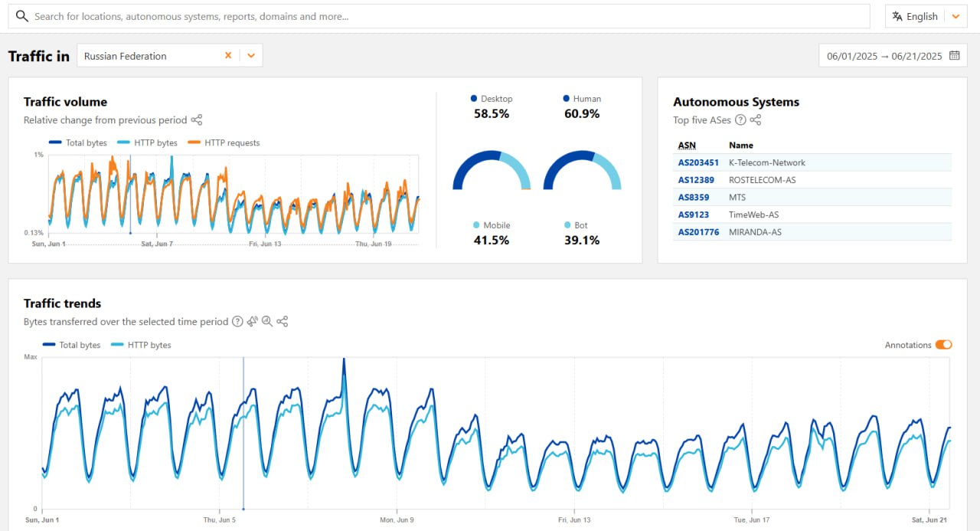
Task: Open the AS12389 ROSTELECOM-AS link
Action: [696, 180]
